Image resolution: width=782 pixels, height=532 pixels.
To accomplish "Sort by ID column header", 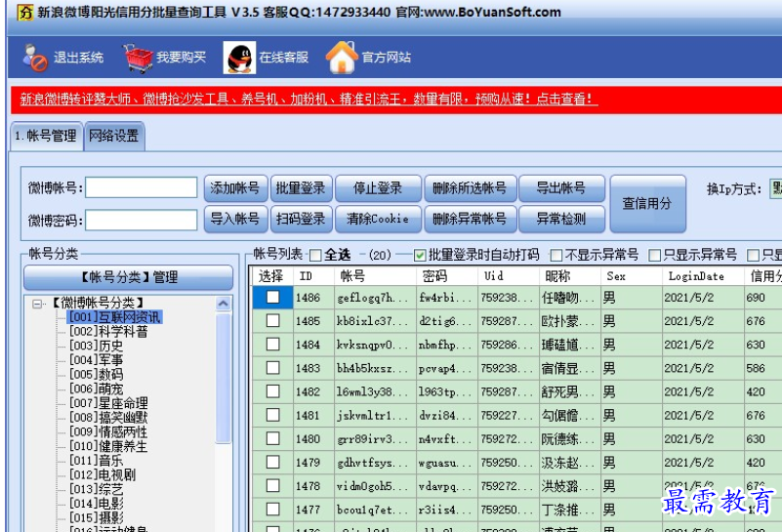I will click(x=313, y=276).
